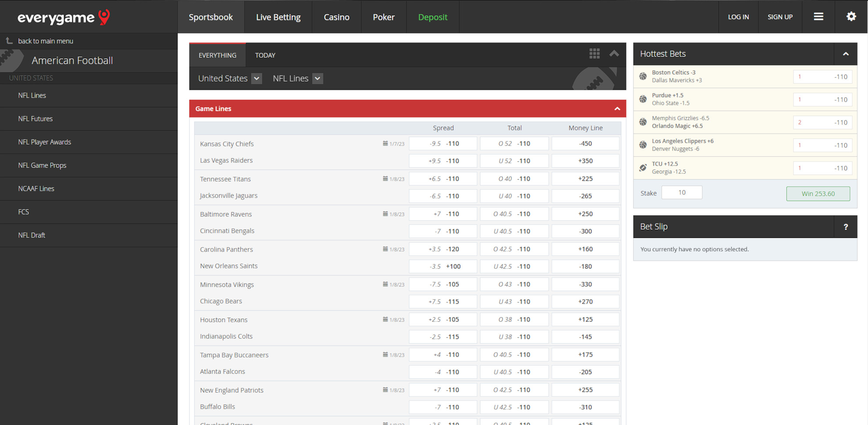Screen dimensions: 868x425
Task: Open the Sportsbook tab
Action: coord(211,17)
